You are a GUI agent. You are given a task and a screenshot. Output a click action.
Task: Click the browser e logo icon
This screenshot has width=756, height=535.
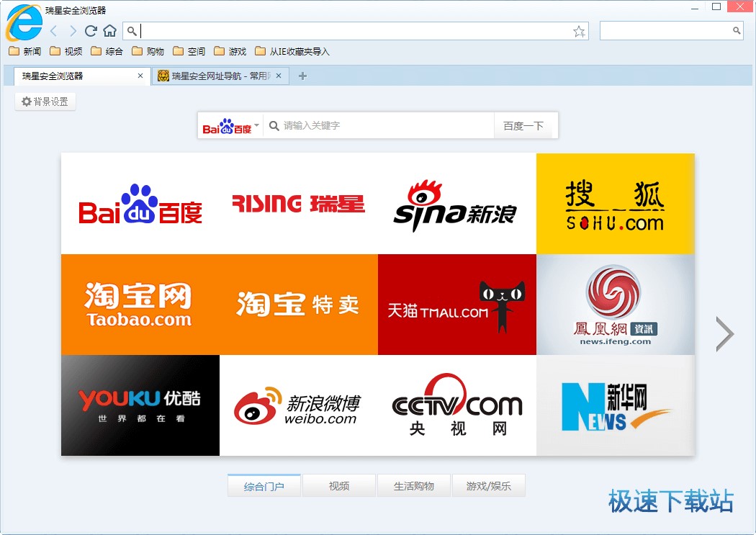tap(24, 22)
